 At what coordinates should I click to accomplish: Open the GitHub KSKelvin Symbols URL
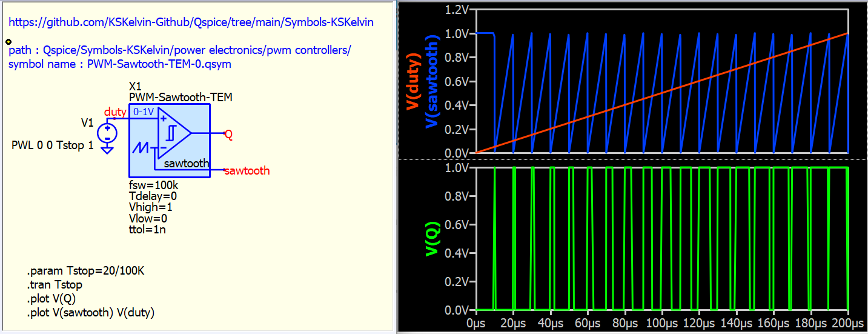click(x=191, y=22)
